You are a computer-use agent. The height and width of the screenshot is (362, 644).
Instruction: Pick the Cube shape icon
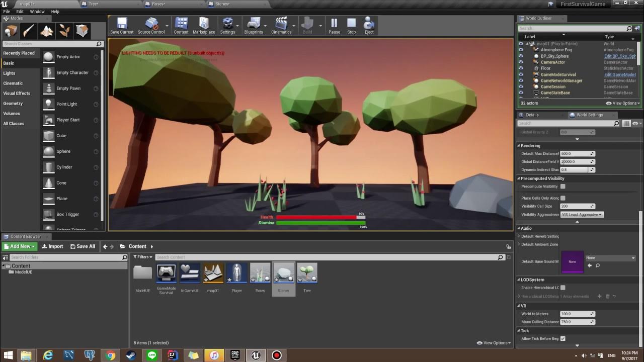48,135
